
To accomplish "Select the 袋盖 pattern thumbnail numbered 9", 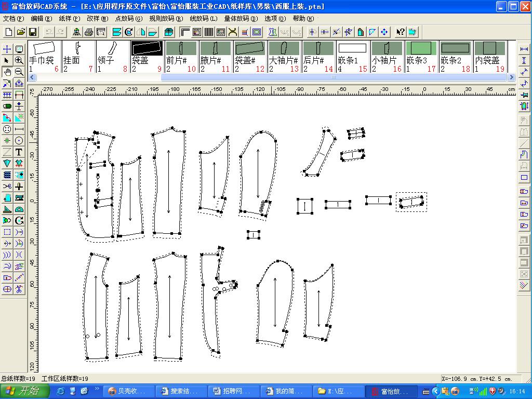I will pyautogui.click(x=147, y=57).
